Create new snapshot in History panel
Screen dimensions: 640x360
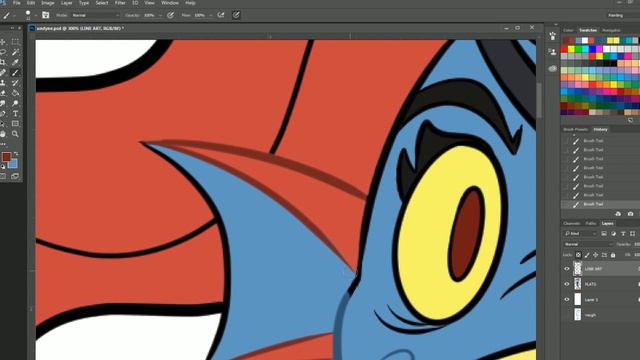[630, 213]
